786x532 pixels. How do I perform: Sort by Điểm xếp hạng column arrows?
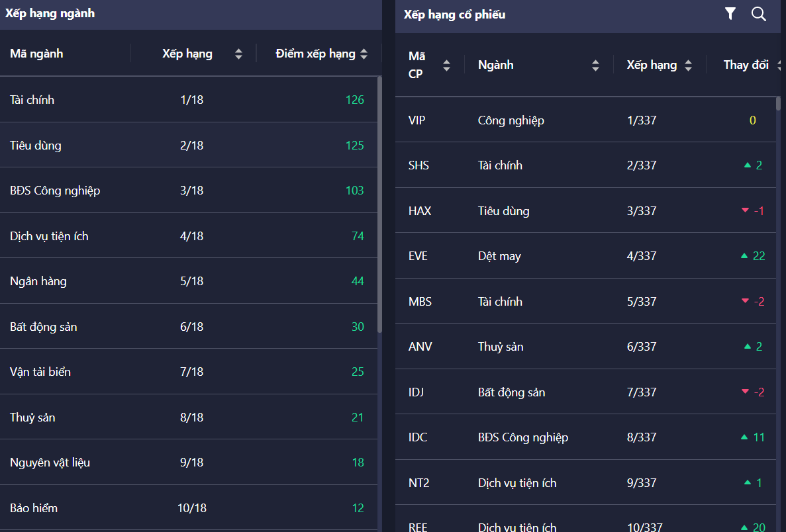pyautogui.click(x=364, y=54)
